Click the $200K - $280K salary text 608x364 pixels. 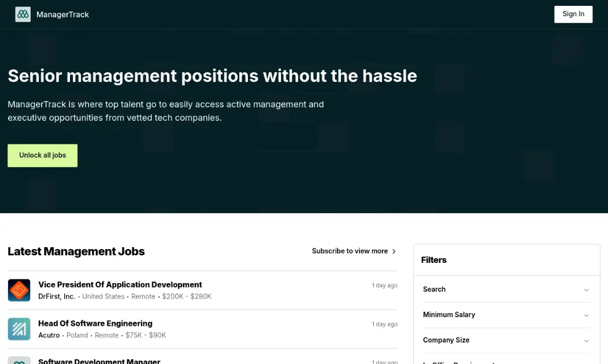click(x=187, y=296)
